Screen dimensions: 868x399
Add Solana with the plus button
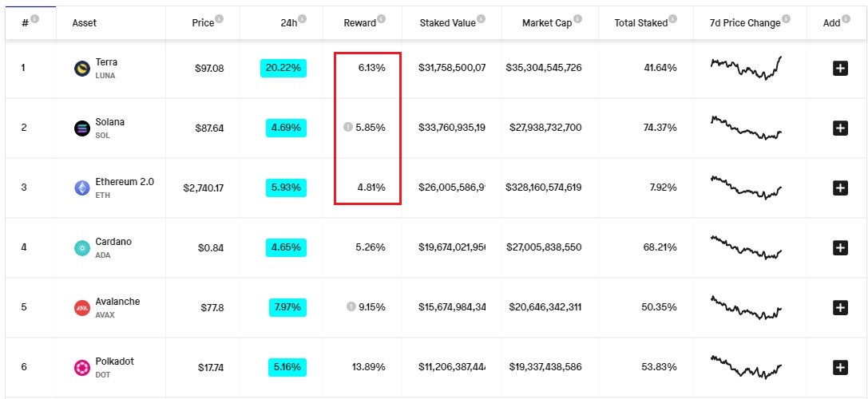coord(840,128)
